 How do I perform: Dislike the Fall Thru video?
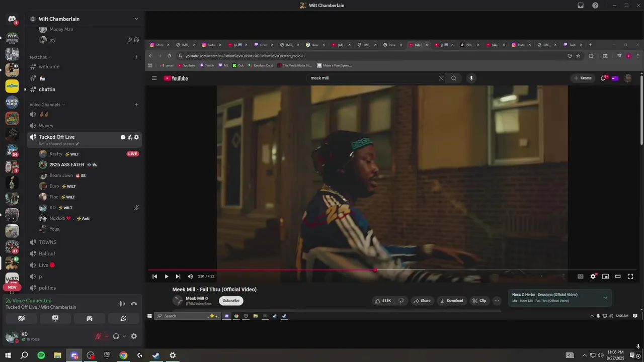click(x=401, y=301)
